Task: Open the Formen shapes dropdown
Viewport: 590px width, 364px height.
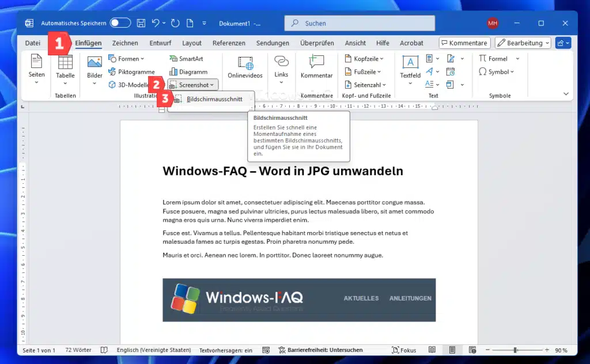Action: tap(126, 59)
